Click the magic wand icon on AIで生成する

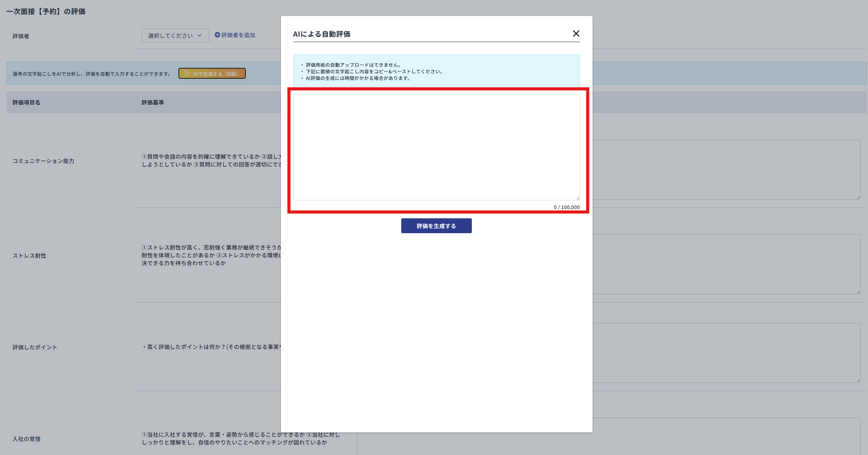click(x=187, y=74)
